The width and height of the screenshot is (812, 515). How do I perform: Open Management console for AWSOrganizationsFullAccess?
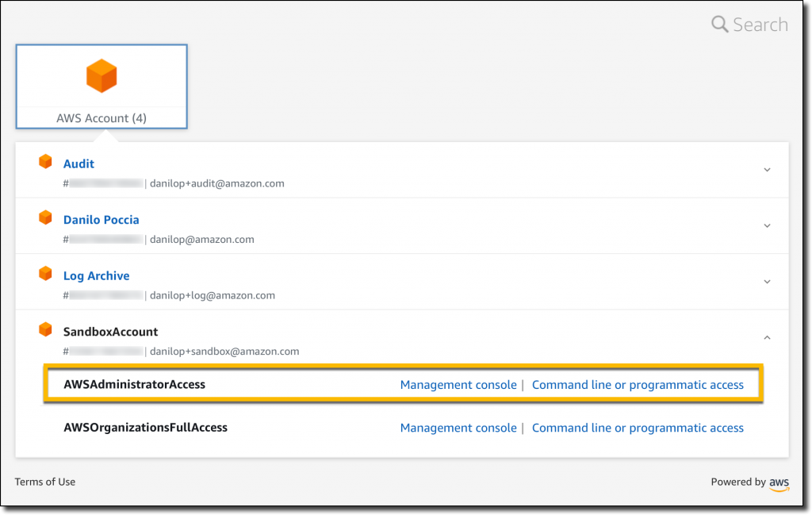pos(458,428)
